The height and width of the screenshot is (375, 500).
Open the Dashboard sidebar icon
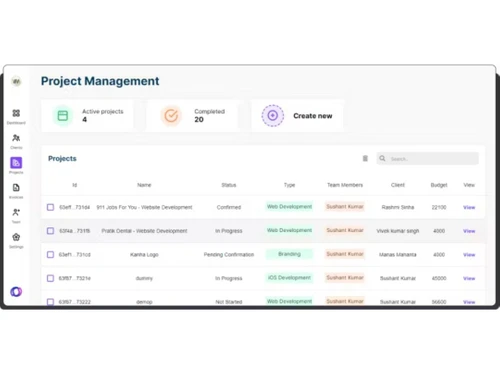click(16, 113)
